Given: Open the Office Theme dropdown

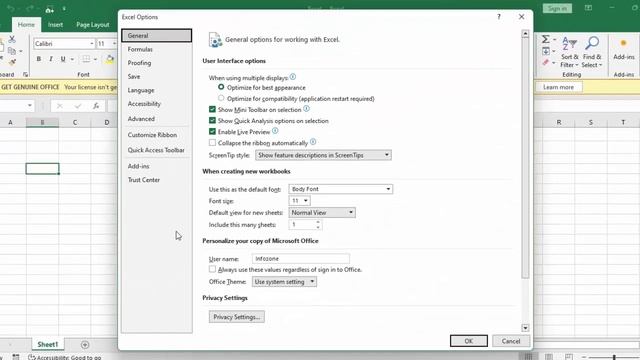Looking at the screenshot, I should point(284,282).
